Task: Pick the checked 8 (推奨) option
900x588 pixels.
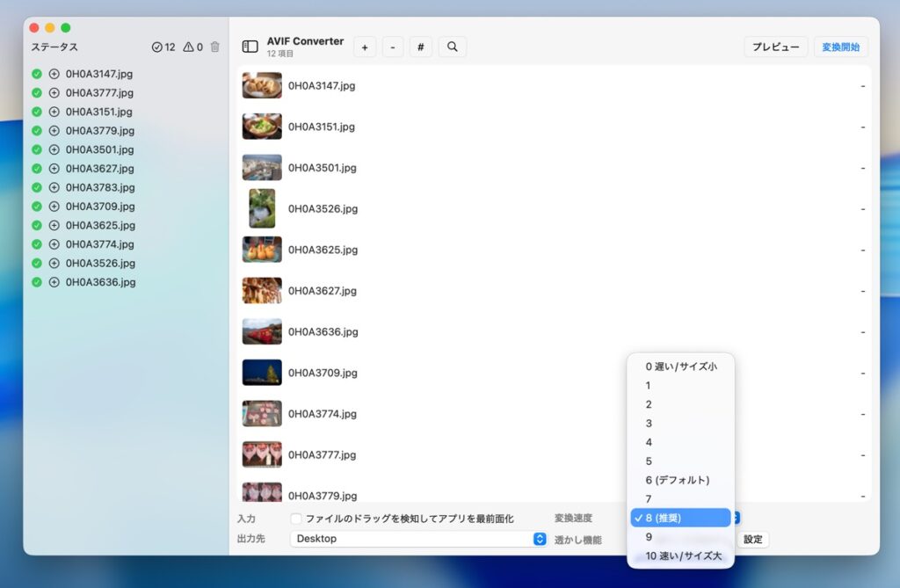Action: point(680,518)
